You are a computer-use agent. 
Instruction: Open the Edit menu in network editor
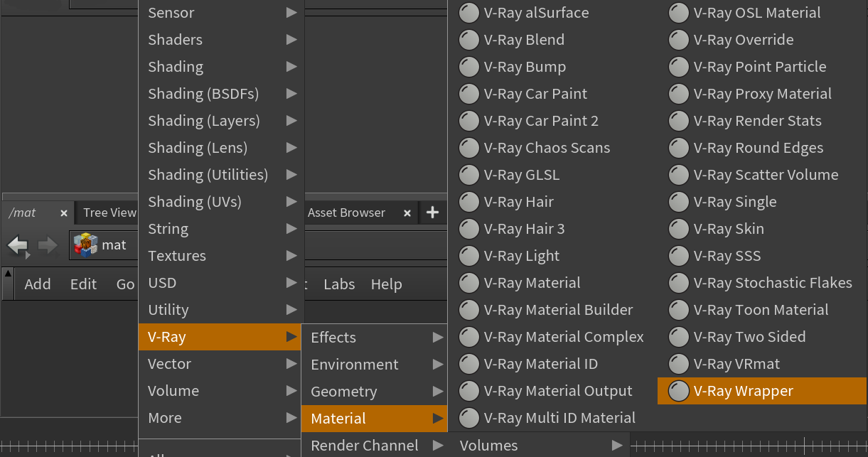coord(83,284)
